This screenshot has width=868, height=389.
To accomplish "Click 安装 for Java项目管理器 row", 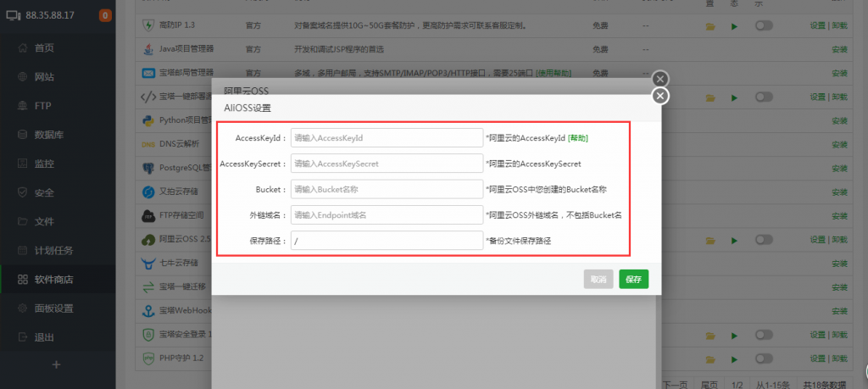I will [x=839, y=49].
